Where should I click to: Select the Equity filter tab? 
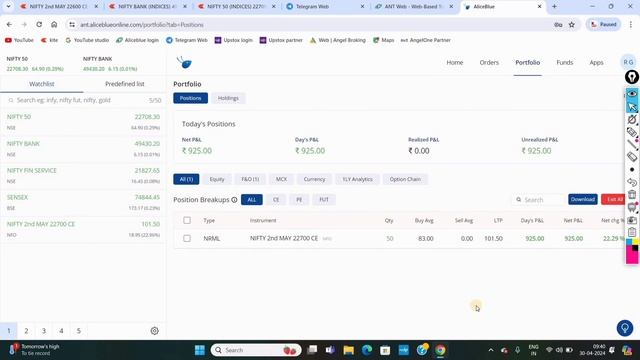[217, 179]
